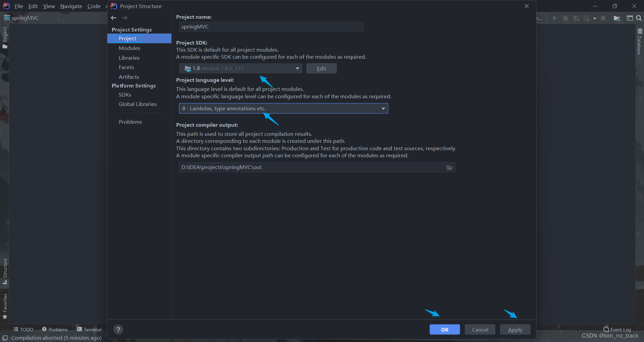644x342 pixels.
Task: Select Project under Project Settings
Action: pos(139,39)
